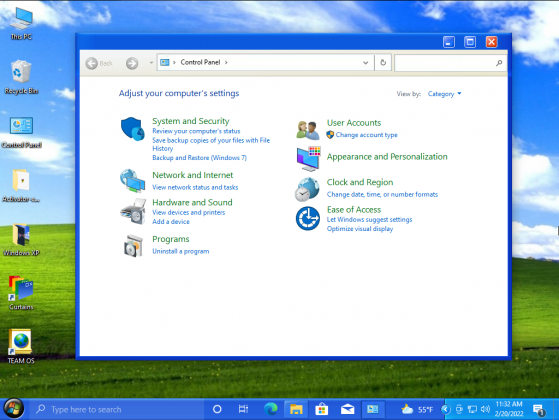Click the search magnifier icon in Control Panel
Image resolution: width=559 pixels, height=420 pixels.
(499, 63)
